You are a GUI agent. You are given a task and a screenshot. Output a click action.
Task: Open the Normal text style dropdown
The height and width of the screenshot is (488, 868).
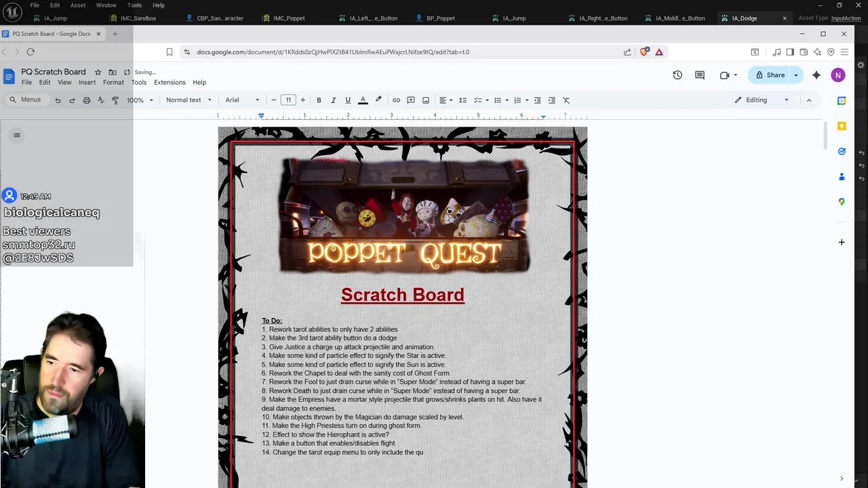coord(189,100)
